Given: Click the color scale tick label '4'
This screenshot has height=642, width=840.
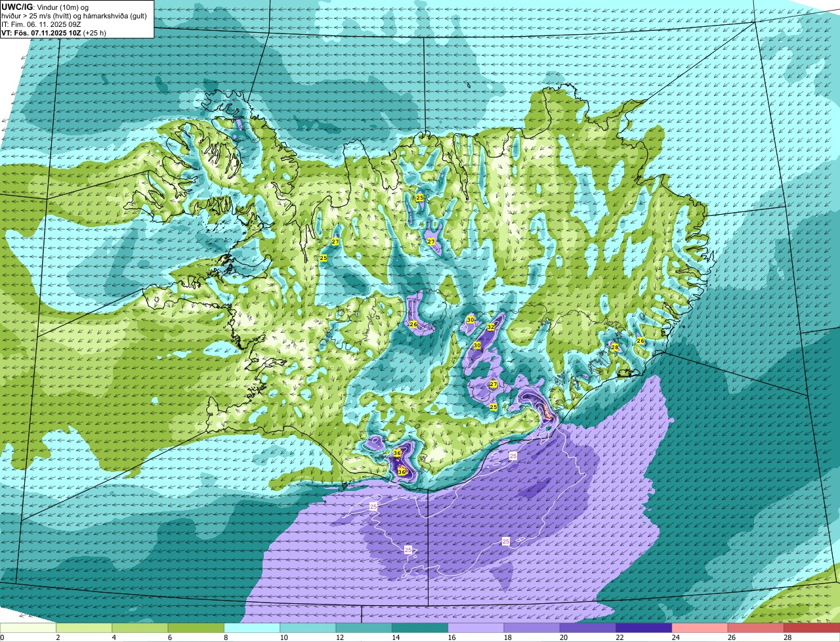Looking at the screenshot, I should 114,637.
